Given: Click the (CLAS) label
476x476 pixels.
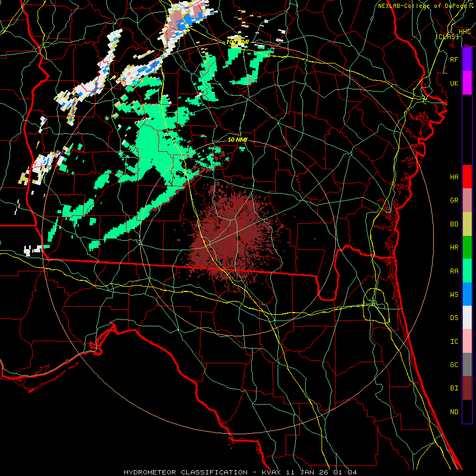Looking at the screenshot, I should tap(447, 36).
